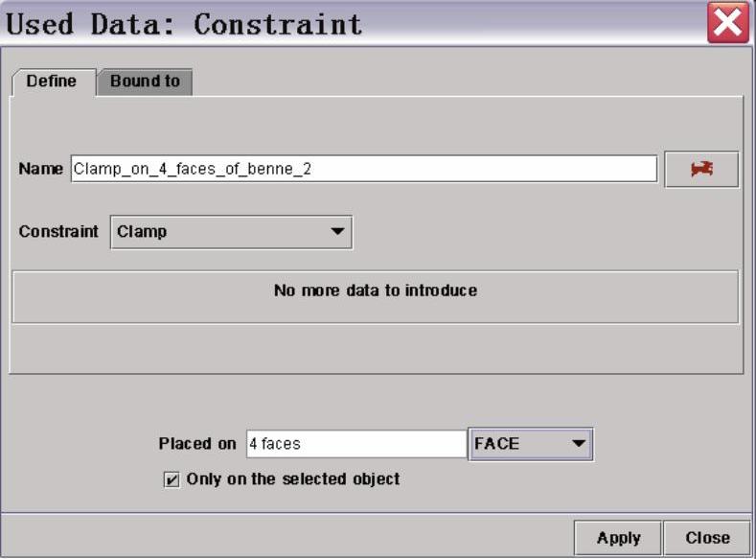The height and width of the screenshot is (559, 756).
Task: Click the Apply button
Action: (618, 538)
